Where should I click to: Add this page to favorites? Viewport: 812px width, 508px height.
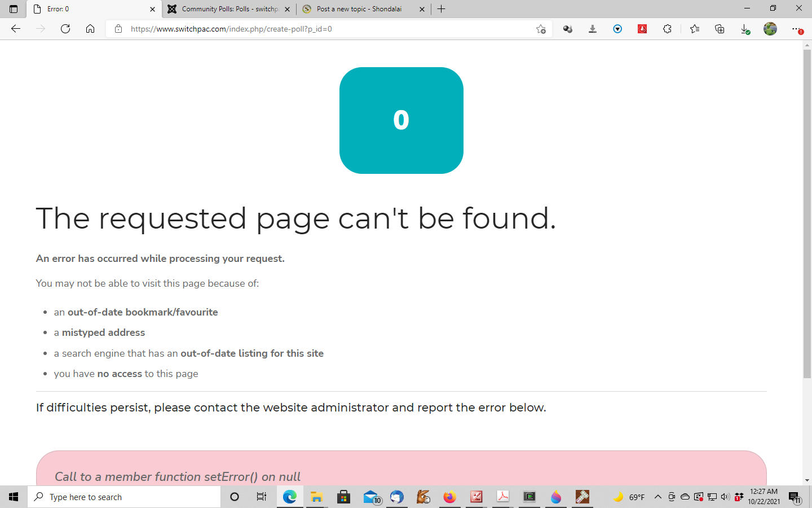pyautogui.click(x=541, y=29)
